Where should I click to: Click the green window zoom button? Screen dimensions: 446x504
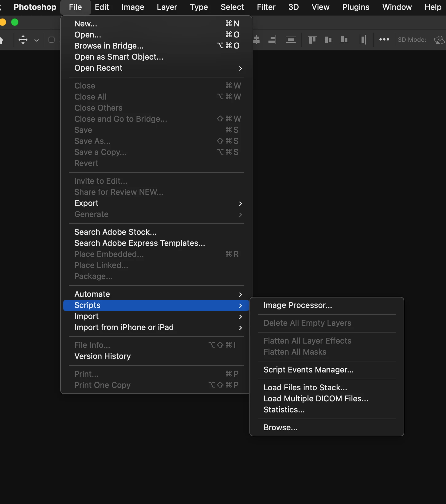point(15,22)
